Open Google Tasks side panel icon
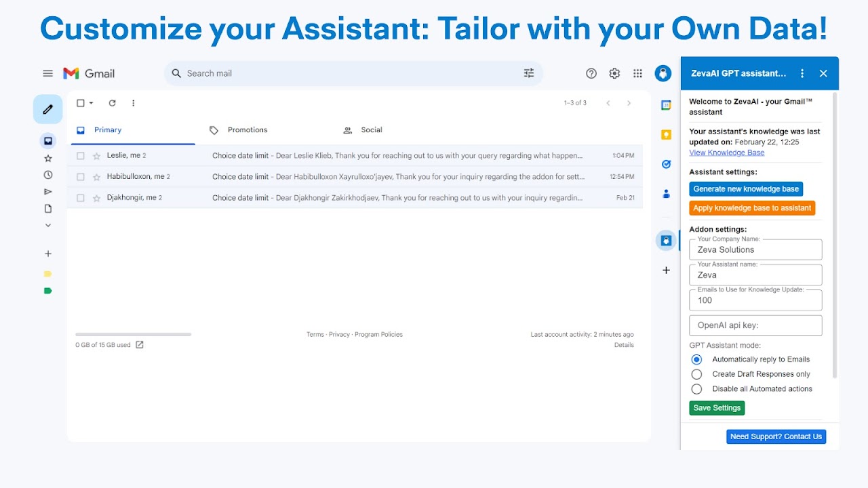Viewport: 868px width, 488px height. point(666,164)
